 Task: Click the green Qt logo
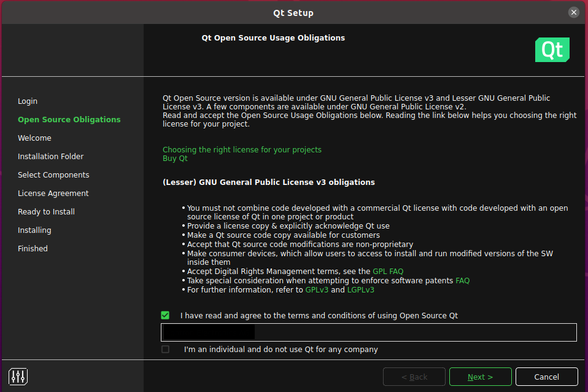coord(552,50)
